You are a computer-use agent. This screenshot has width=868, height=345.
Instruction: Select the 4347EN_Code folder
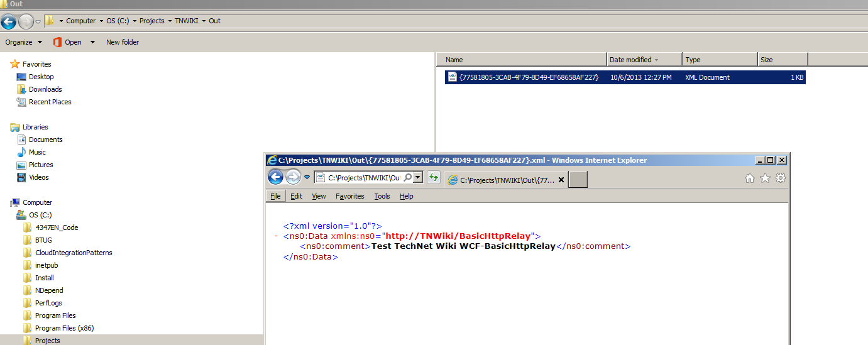[x=57, y=227]
